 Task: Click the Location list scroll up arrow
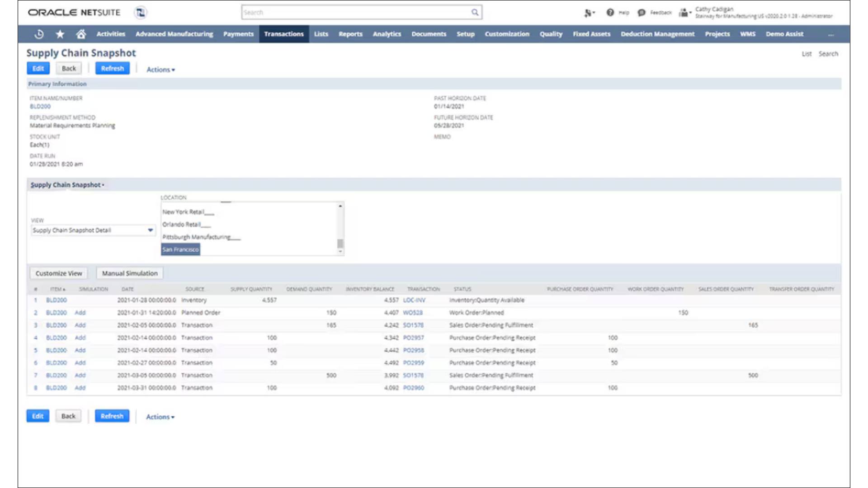(340, 206)
